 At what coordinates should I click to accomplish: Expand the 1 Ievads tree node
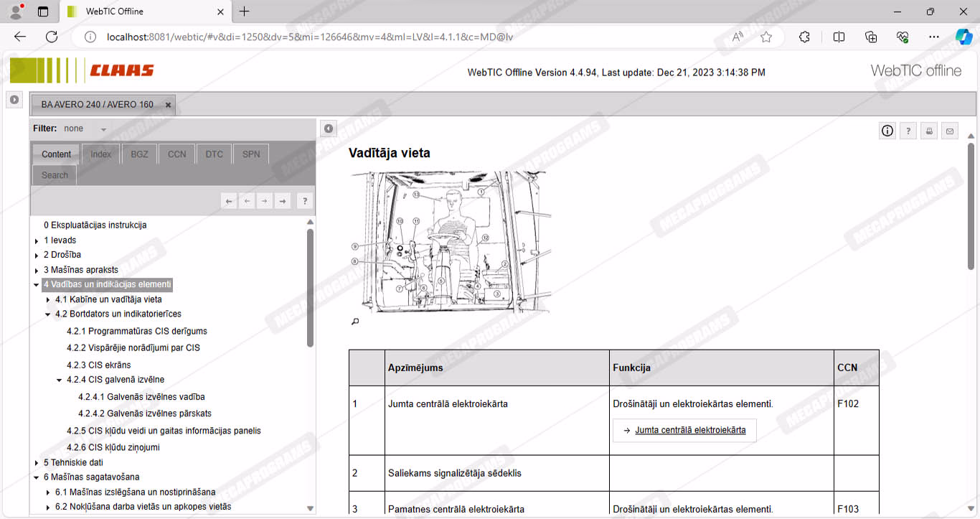[x=37, y=241]
